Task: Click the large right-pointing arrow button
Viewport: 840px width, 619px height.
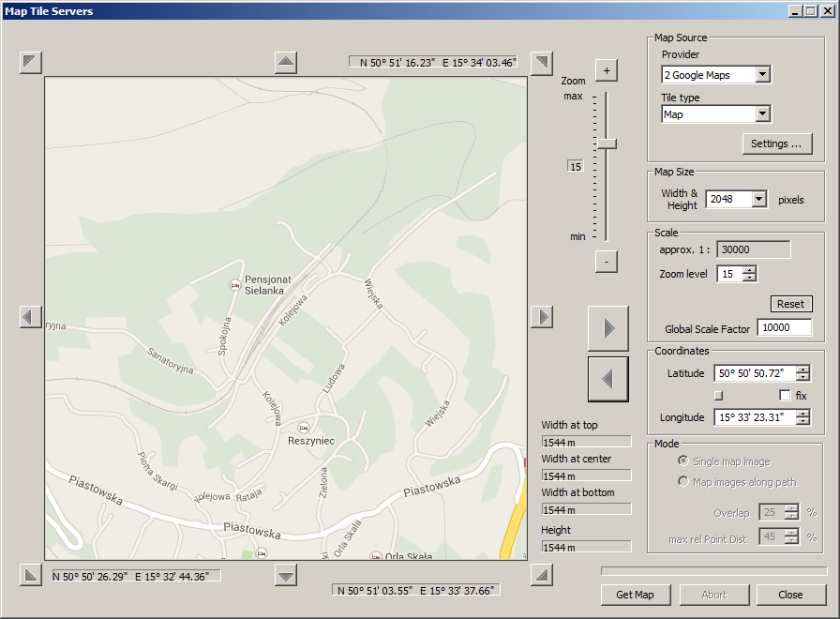Action: (x=607, y=328)
